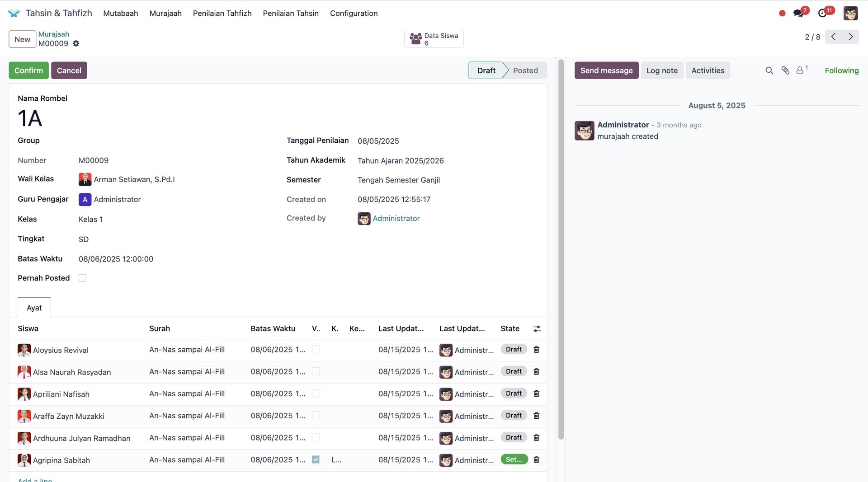
Task: Delete the Agripina Sabitah row with trash icon
Action: [x=537, y=460]
